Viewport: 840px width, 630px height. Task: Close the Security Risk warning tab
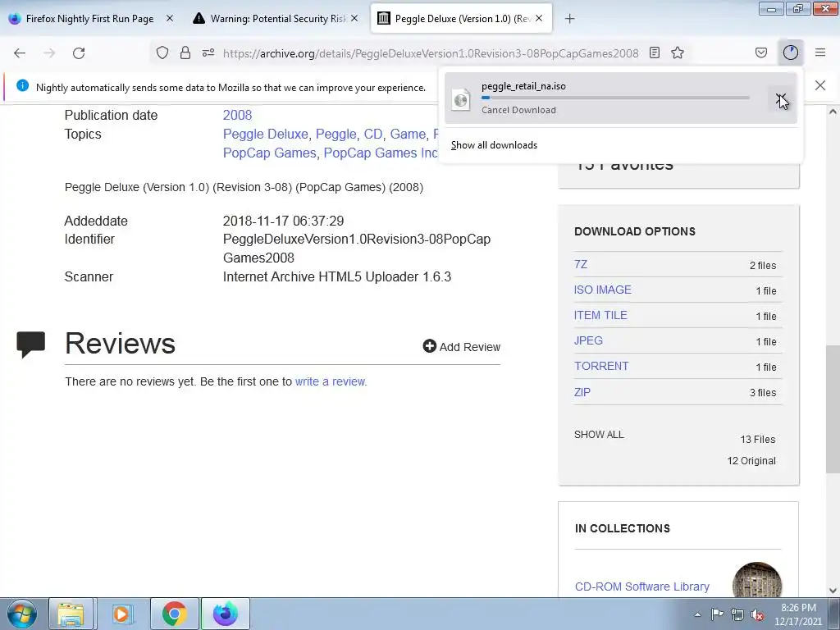[354, 18]
